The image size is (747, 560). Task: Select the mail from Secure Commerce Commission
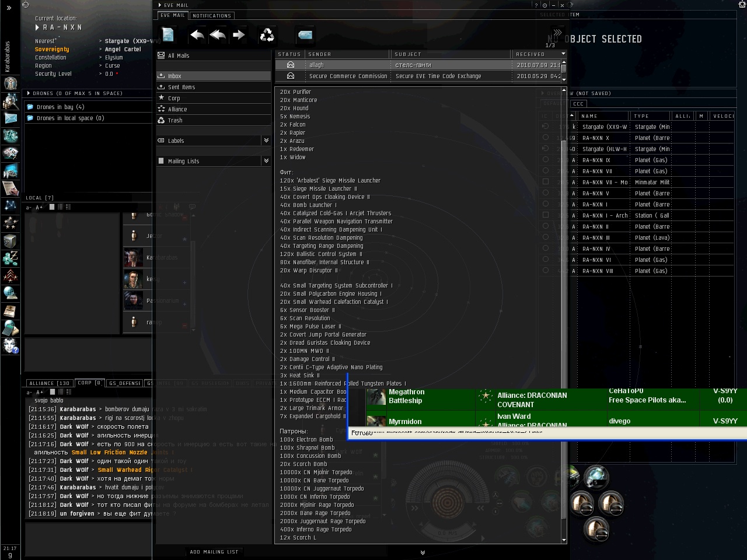coord(418,76)
